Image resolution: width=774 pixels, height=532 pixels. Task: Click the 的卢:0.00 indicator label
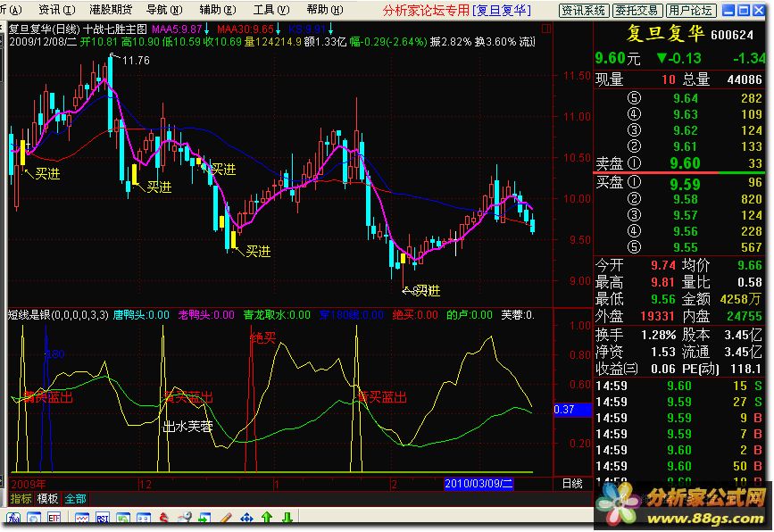[470, 315]
